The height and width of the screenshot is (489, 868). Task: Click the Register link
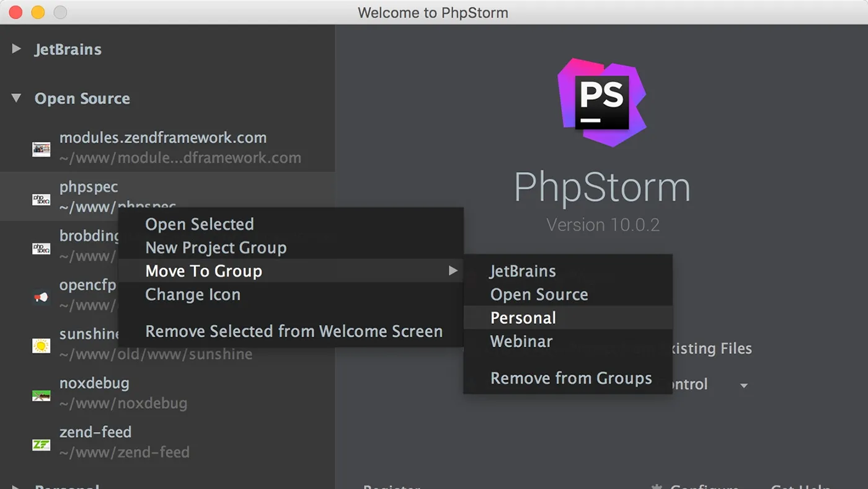391,487
